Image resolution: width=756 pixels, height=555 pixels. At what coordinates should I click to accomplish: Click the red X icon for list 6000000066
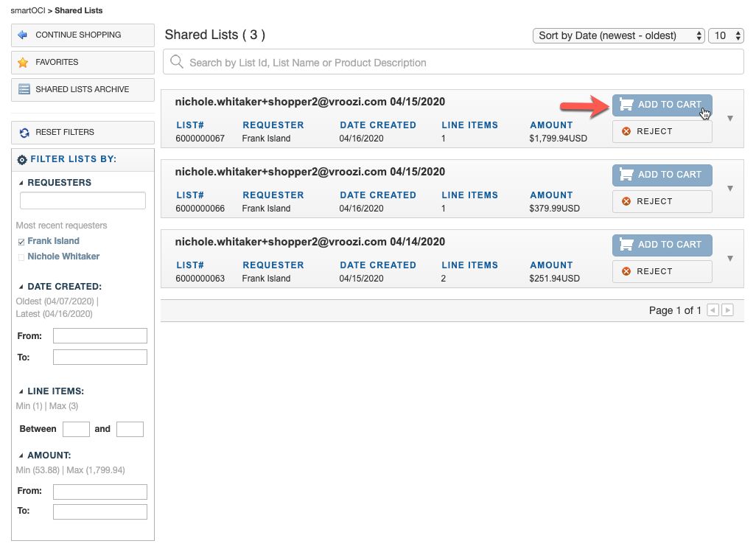coord(626,201)
